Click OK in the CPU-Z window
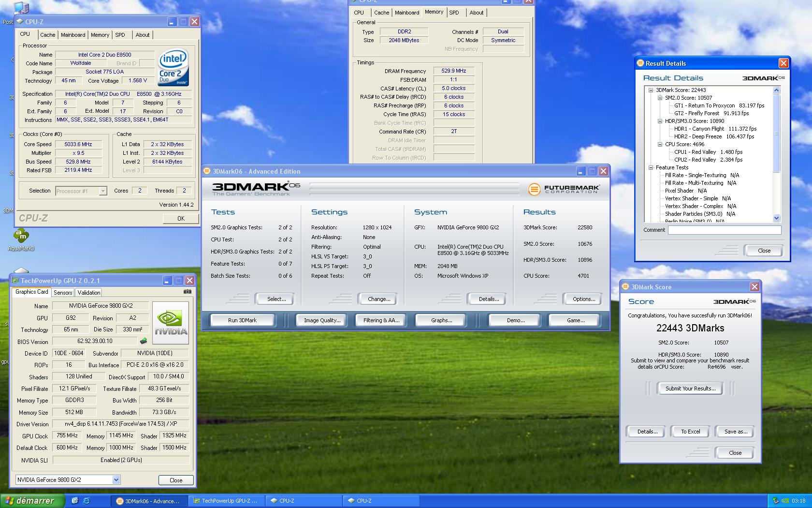 click(x=181, y=218)
